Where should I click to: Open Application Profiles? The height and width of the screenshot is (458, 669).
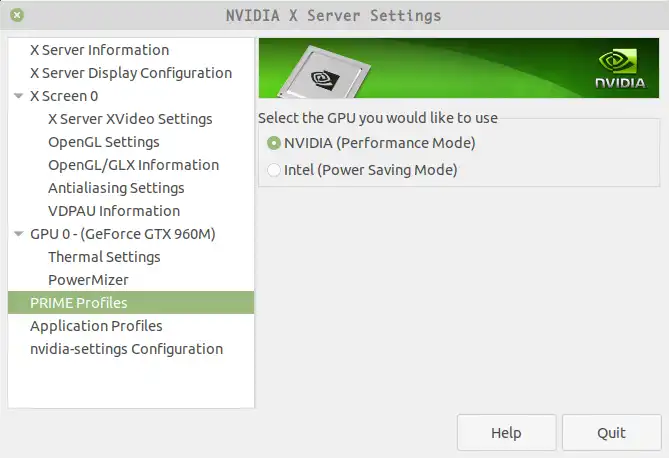point(96,326)
